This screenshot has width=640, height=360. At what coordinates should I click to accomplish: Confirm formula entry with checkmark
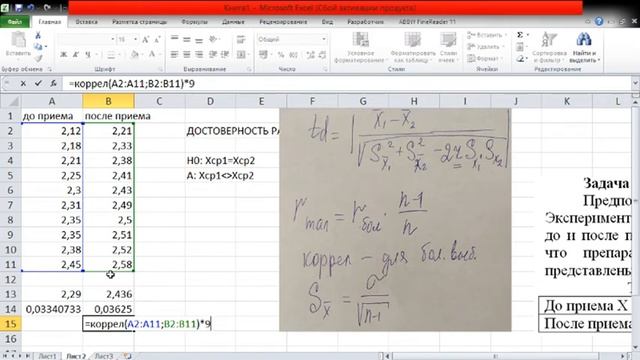pos(38,83)
